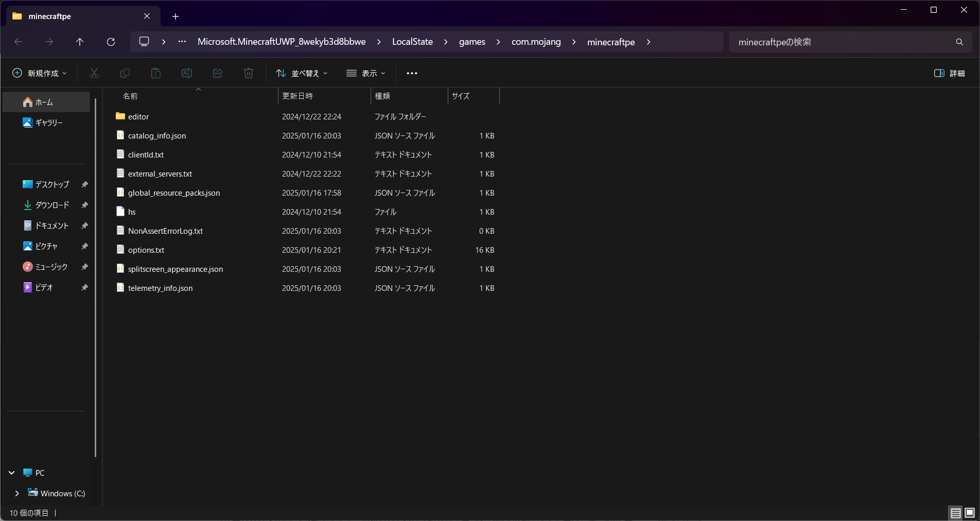Expand chevron after minecraftpe breadcrumb

(x=649, y=42)
